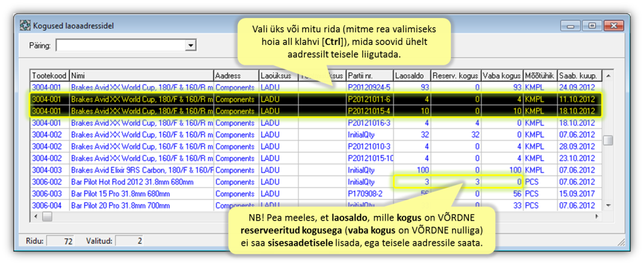This screenshot has width=644, height=265.
Task: Open the Päring combo box dropdown arrow
Action: coord(190,46)
